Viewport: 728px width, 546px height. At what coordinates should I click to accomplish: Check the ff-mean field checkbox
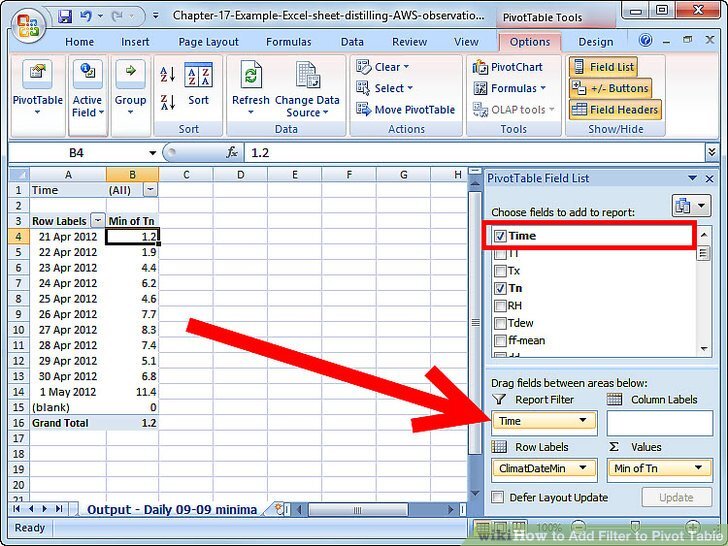(500, 340)
